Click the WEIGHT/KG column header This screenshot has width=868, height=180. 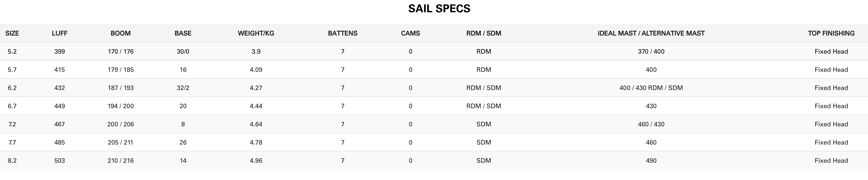pos(256,33)
